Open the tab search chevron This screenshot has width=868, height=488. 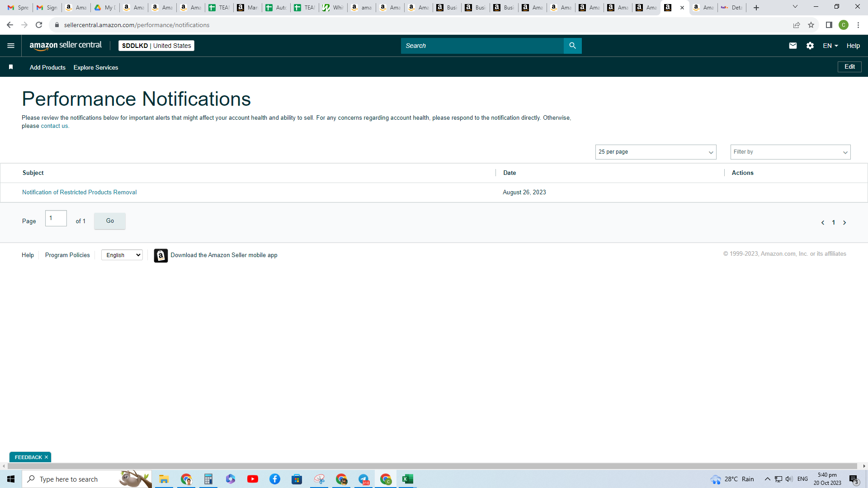795,7
